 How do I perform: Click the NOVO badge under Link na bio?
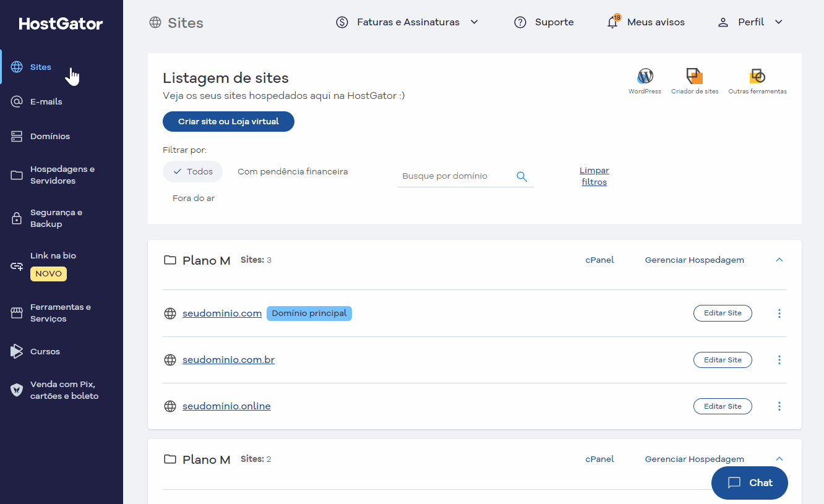48,274
